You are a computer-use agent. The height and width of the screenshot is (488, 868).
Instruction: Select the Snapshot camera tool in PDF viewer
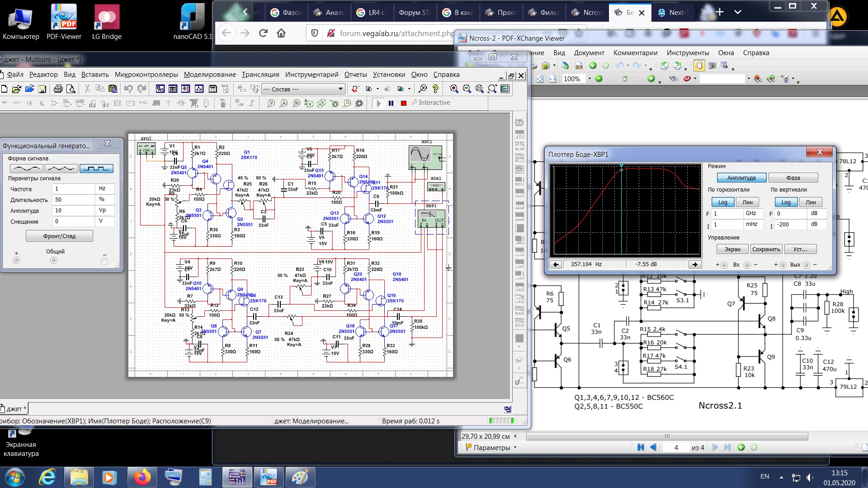point(712,66)
